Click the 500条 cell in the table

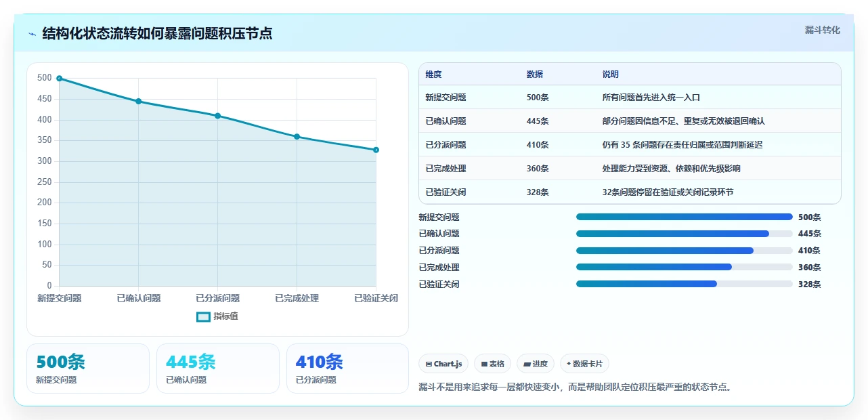click(538, 98)
